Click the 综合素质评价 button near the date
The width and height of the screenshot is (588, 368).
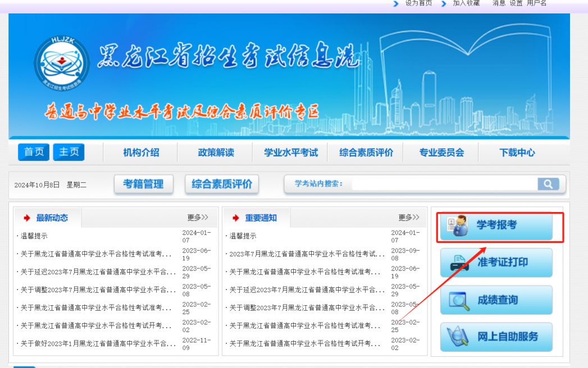click(x=221, y=183)
